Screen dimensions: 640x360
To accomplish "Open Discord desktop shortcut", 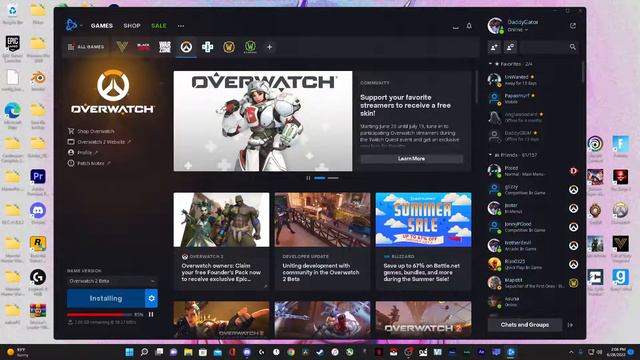I will click(38, 213).
